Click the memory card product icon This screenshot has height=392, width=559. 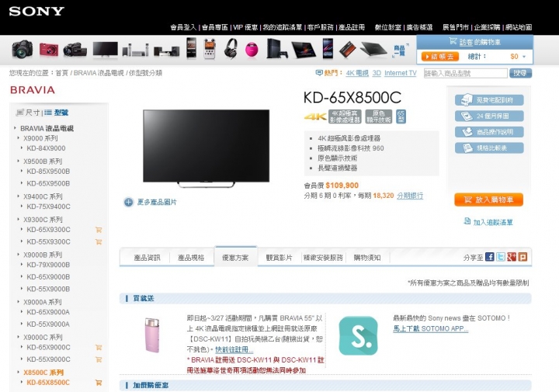tap(348, 50)
